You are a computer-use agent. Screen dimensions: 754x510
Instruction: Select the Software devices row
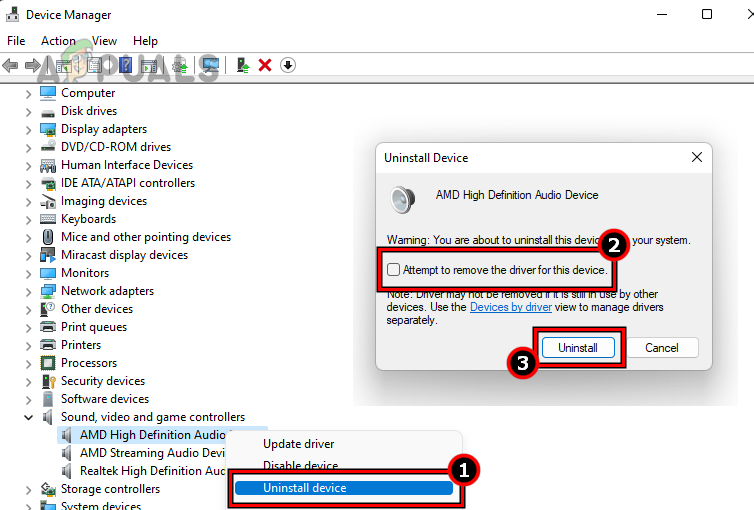pos(105,399)
